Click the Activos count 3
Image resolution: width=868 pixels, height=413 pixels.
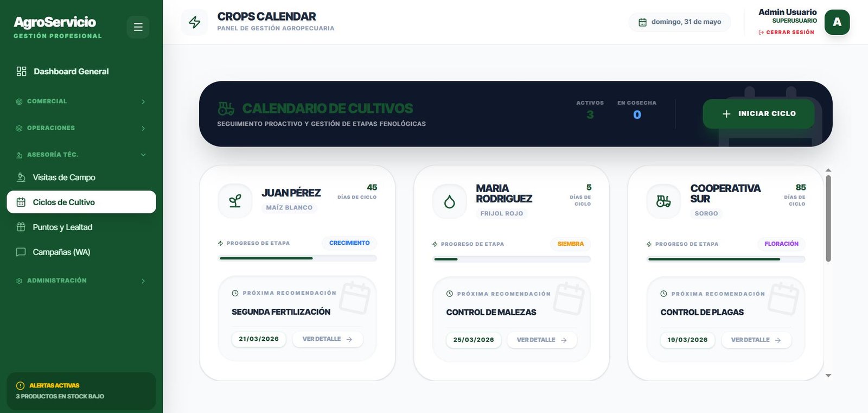[590, 115]
